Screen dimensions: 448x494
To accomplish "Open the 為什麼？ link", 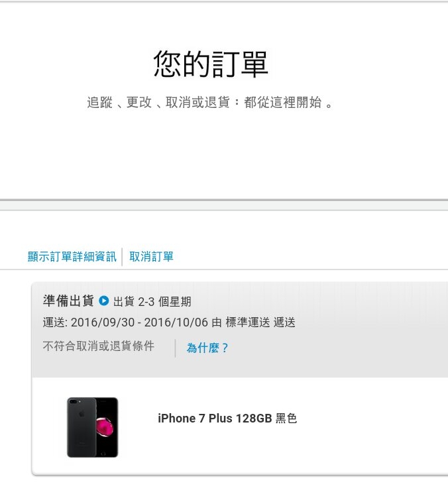I will [207, 348].
